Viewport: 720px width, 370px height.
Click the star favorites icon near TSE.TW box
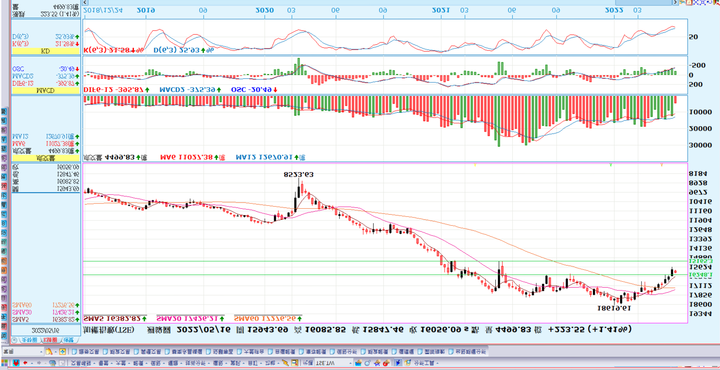[x=377, y=363]
